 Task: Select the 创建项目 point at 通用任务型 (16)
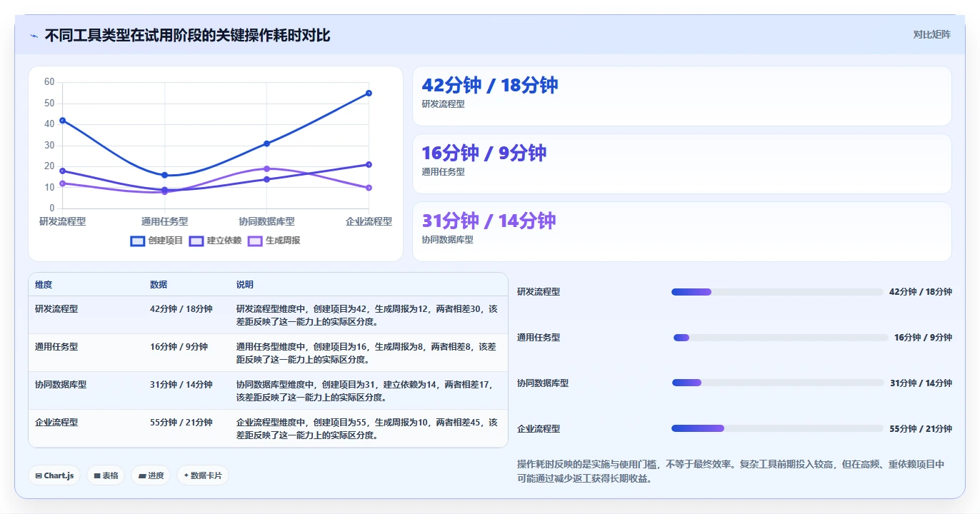pyautogui.click(x=164, y=175)
